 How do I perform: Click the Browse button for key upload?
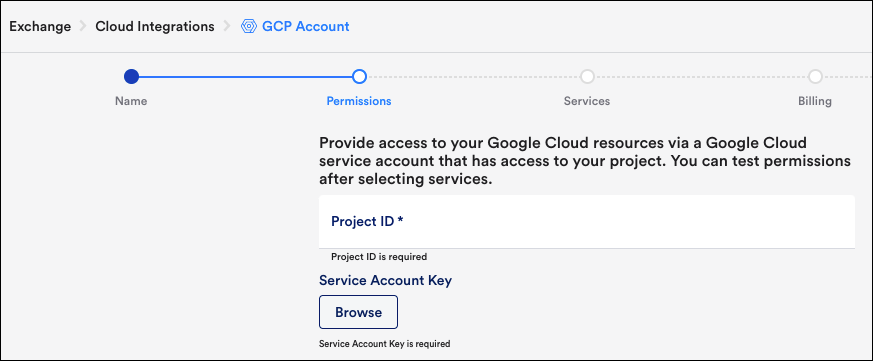[359, 312]
